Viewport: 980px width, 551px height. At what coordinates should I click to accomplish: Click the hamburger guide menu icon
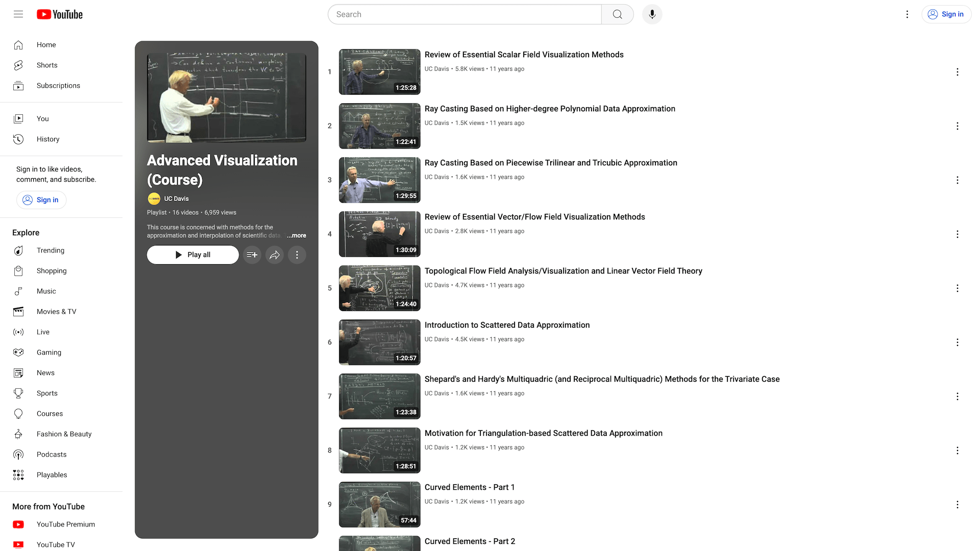(18, 14)
